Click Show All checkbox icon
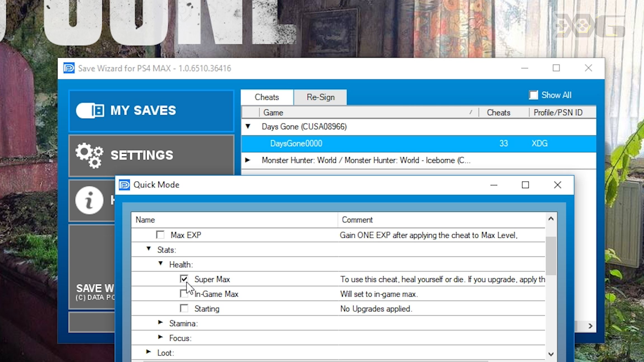Viewport: 644px width, 362px height. tap(532, 95)
